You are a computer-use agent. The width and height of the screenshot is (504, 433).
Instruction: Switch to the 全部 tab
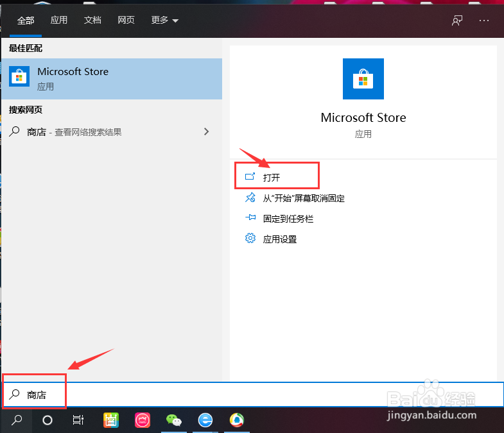click(26, 21)
